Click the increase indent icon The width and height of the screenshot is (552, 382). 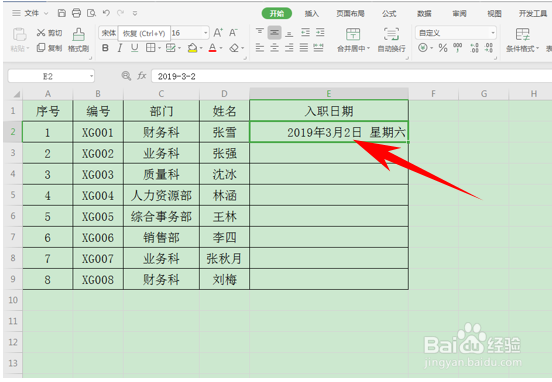(x=320, y=33)
